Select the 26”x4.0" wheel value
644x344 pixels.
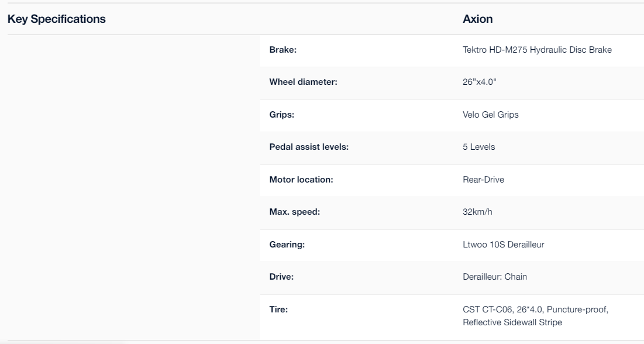click(479, 82)
